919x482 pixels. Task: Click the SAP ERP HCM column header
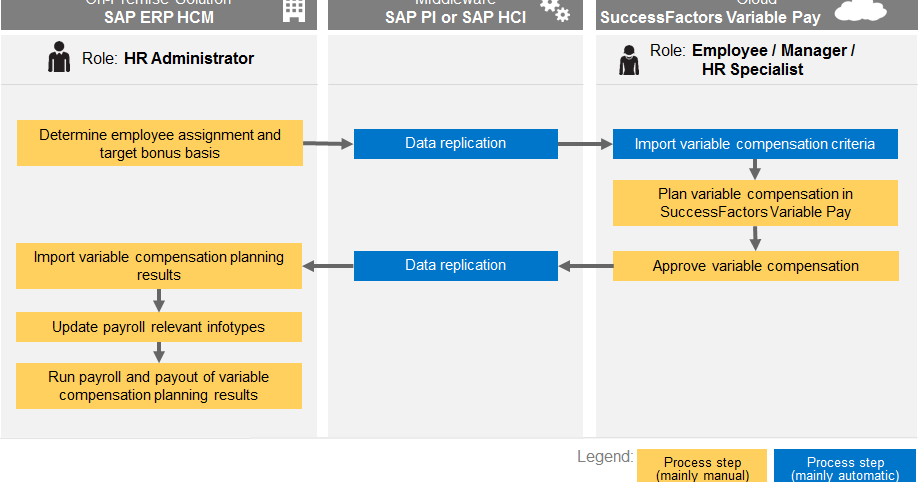159,14
